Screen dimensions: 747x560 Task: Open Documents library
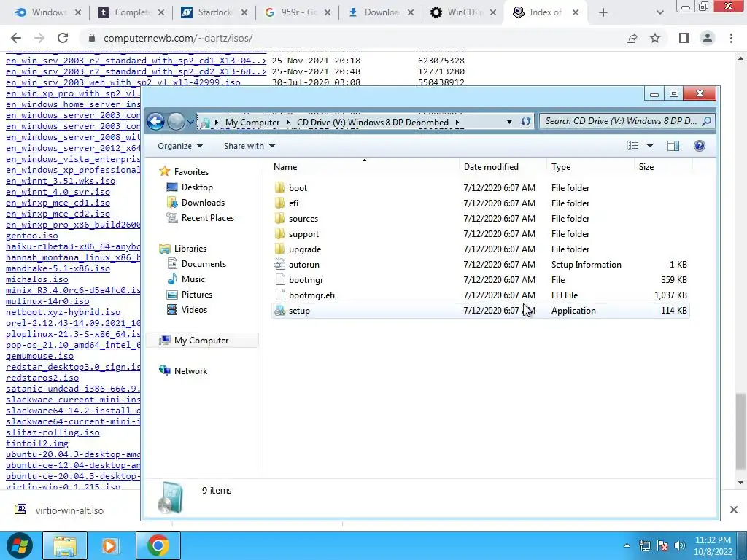204,264
